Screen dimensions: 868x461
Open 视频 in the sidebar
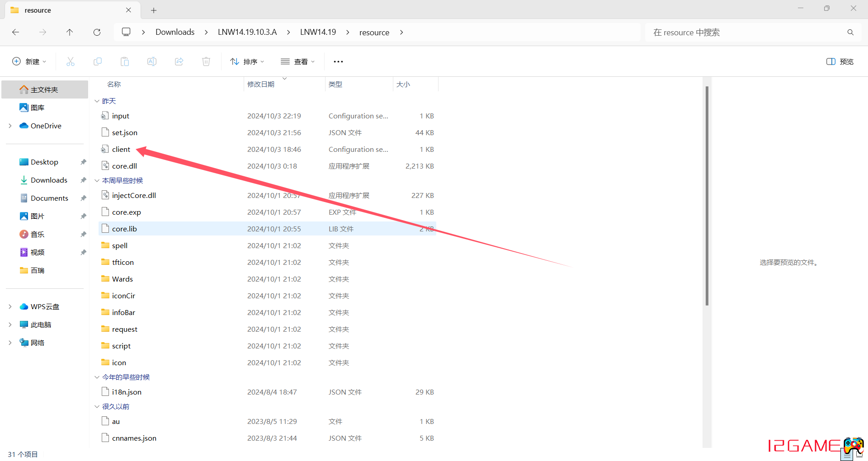click(x=45, y=252)
